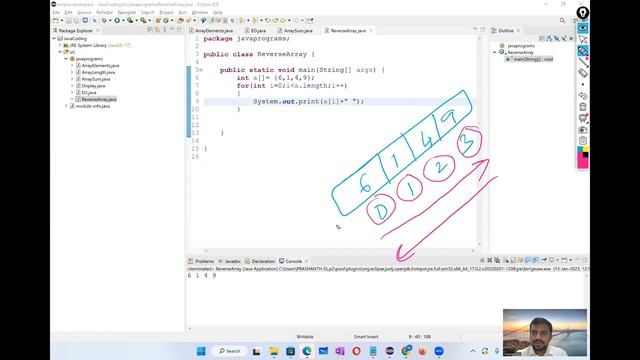Screen dimensions: 640x360
Task: Switch to the Problems tab
Action: click(x=201, y=261)
